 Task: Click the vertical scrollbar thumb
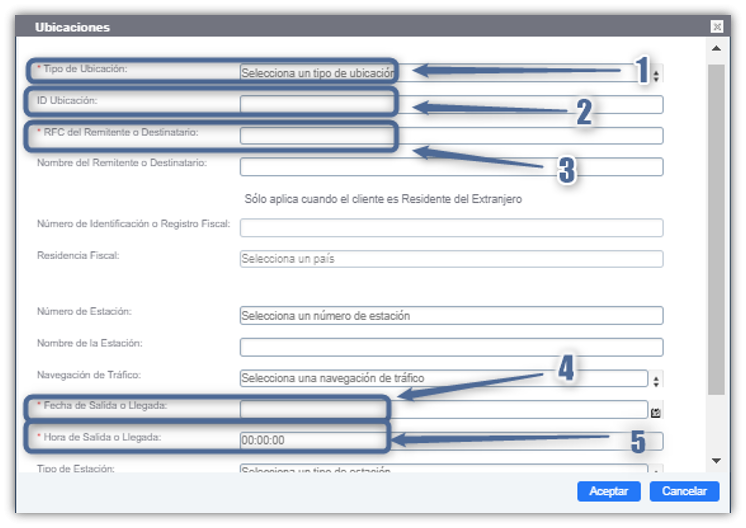[x=716, y=229]
